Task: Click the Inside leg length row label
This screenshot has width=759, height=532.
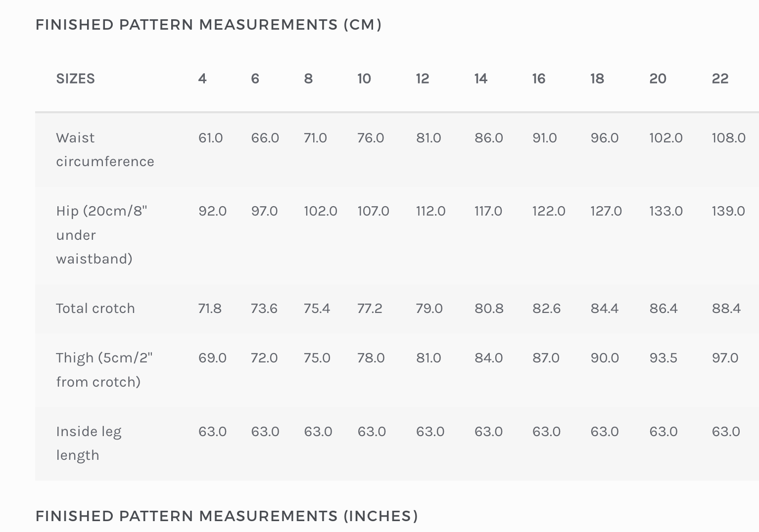Action: pyautogui.click(x=89, y=443)
